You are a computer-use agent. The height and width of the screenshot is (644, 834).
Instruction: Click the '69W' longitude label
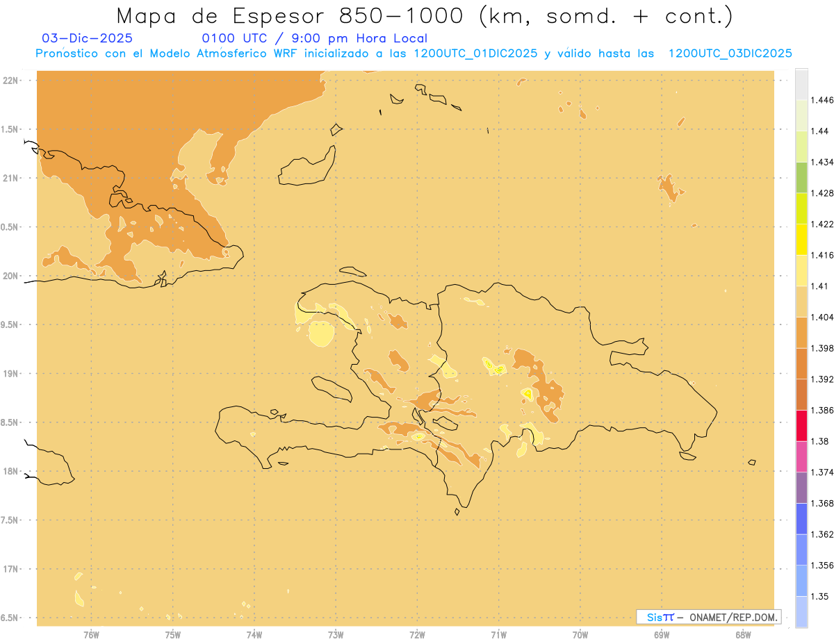point(662,635)
